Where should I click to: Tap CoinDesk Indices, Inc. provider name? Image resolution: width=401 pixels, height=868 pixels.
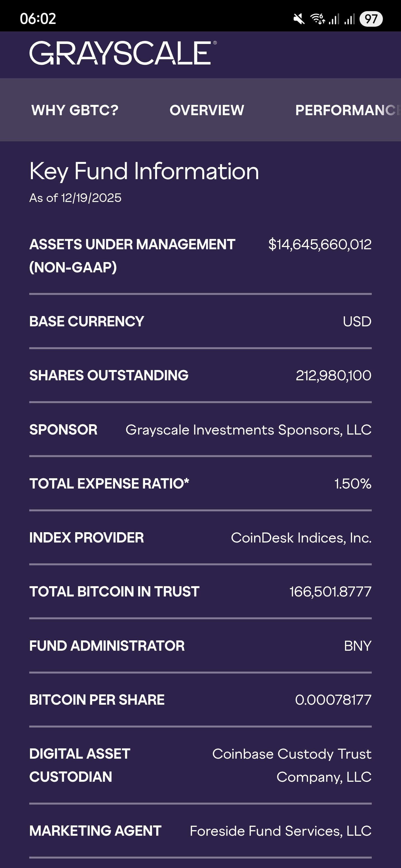301,538
